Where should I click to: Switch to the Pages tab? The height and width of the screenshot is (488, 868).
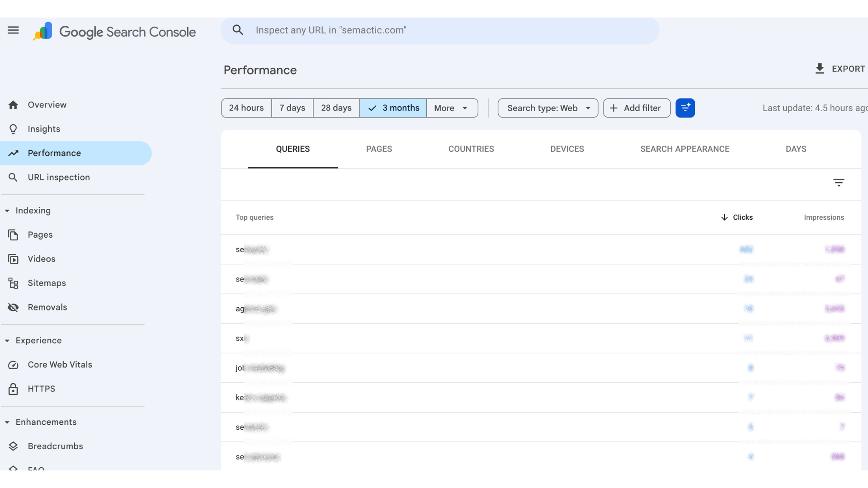[x=379, y=149]
